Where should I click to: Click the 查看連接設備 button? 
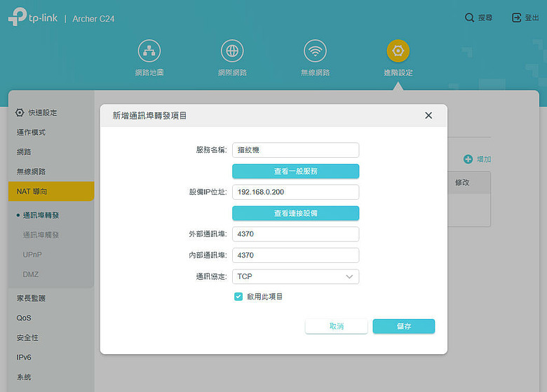(295, 213)
